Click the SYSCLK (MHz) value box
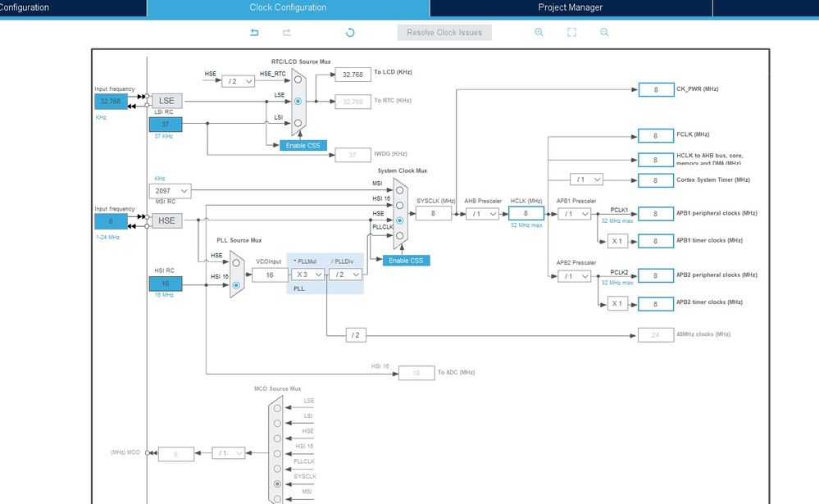Screen dimensions: 819x504 pos(434,213)
